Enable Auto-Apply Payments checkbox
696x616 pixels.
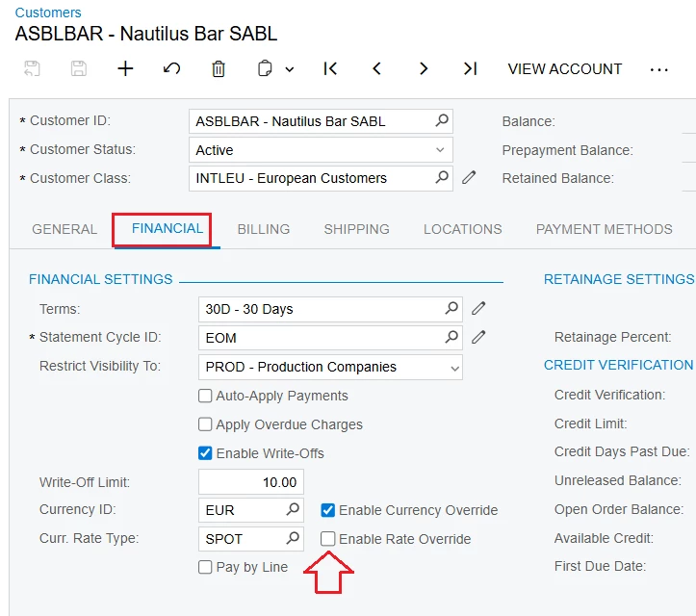click(x=205, y=396)
